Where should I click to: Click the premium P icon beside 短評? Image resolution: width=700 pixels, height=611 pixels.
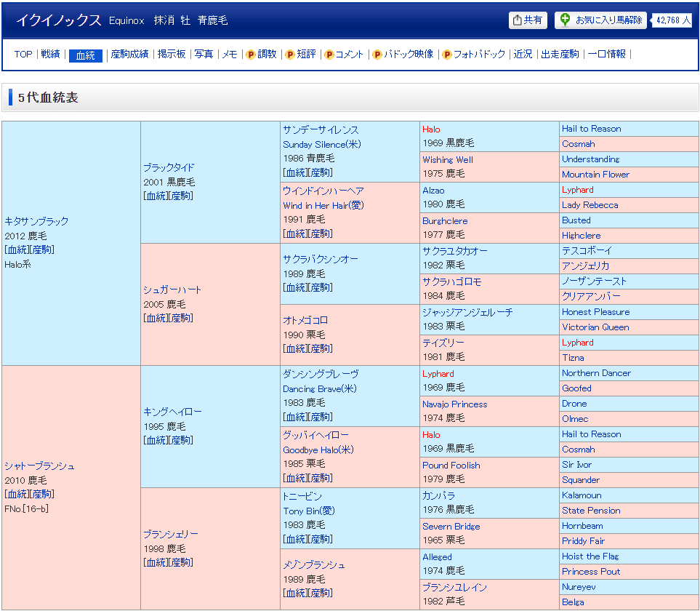click(290, 55)
